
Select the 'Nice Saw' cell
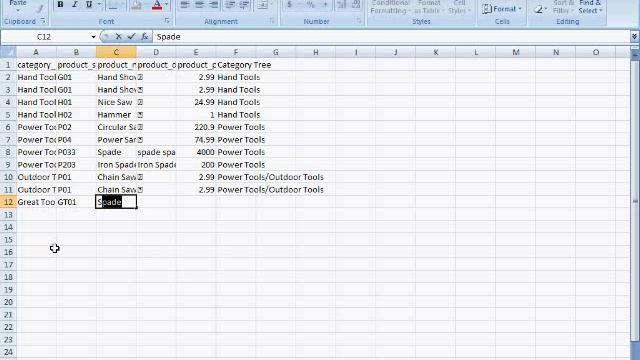pyautogui.click(x=116, y=102)
